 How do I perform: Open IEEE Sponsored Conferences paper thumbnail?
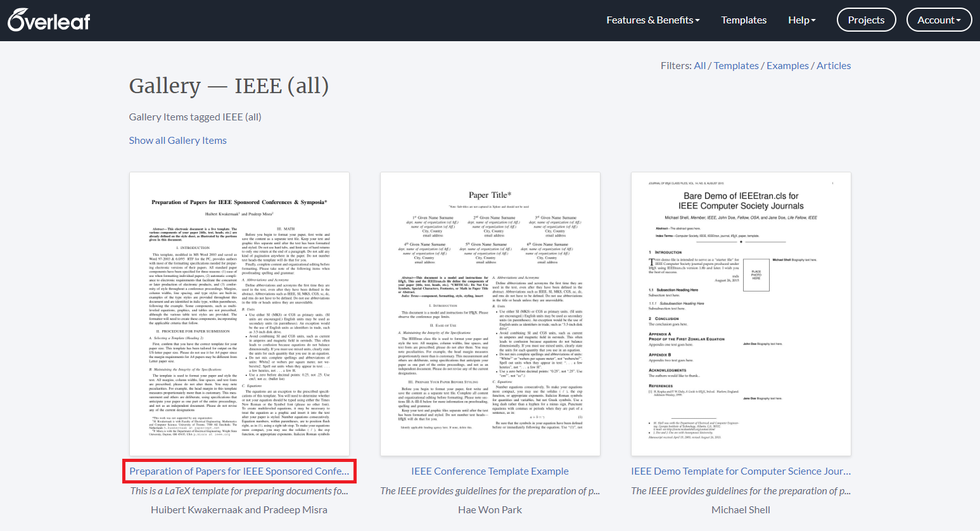click(x=239, y=314)
